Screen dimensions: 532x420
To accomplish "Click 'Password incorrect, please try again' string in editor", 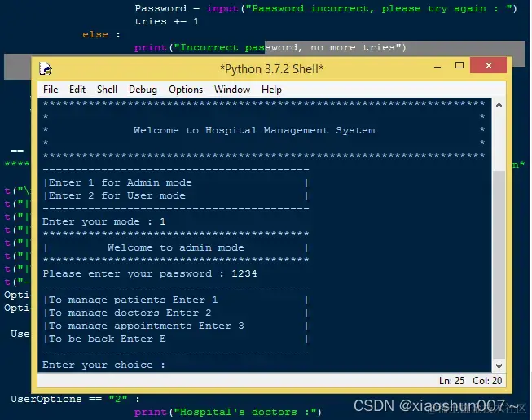I will pyautogui.click(x=379, y=8).
